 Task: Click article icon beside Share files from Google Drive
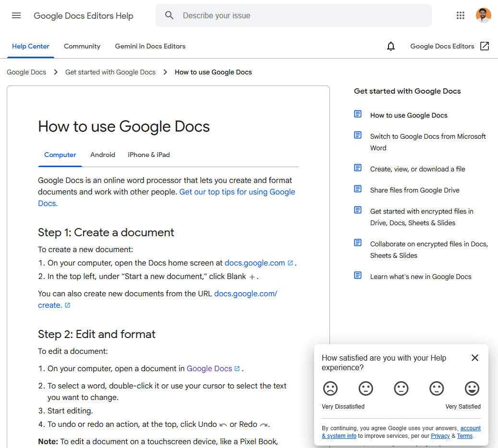[358, 189]
